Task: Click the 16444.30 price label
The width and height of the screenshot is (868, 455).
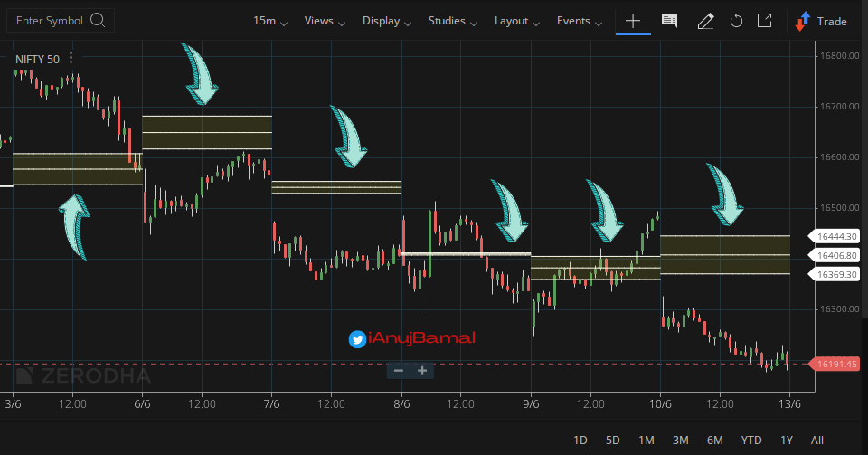Action: (835, 236)
